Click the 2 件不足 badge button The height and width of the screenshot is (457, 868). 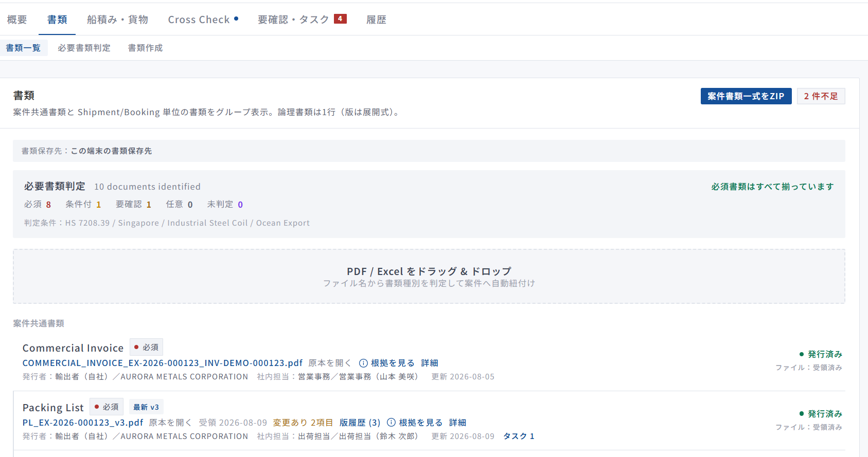click(821, 96)
